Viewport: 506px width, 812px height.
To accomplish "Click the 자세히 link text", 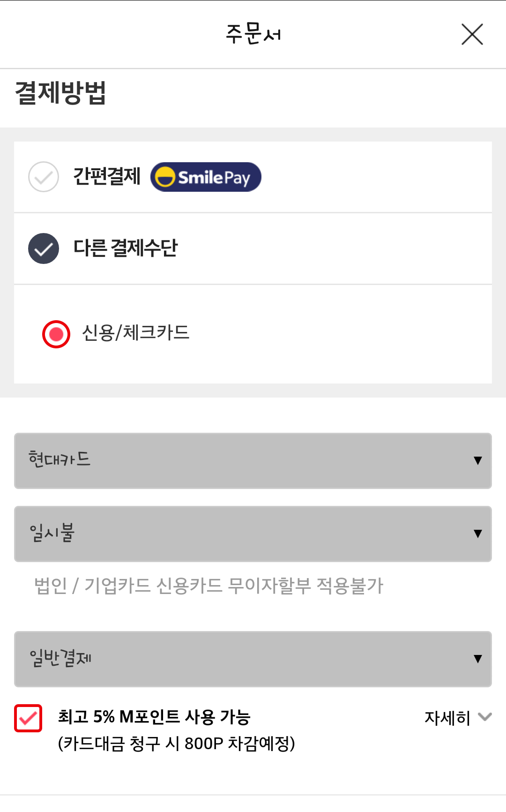I will [447, 718].
